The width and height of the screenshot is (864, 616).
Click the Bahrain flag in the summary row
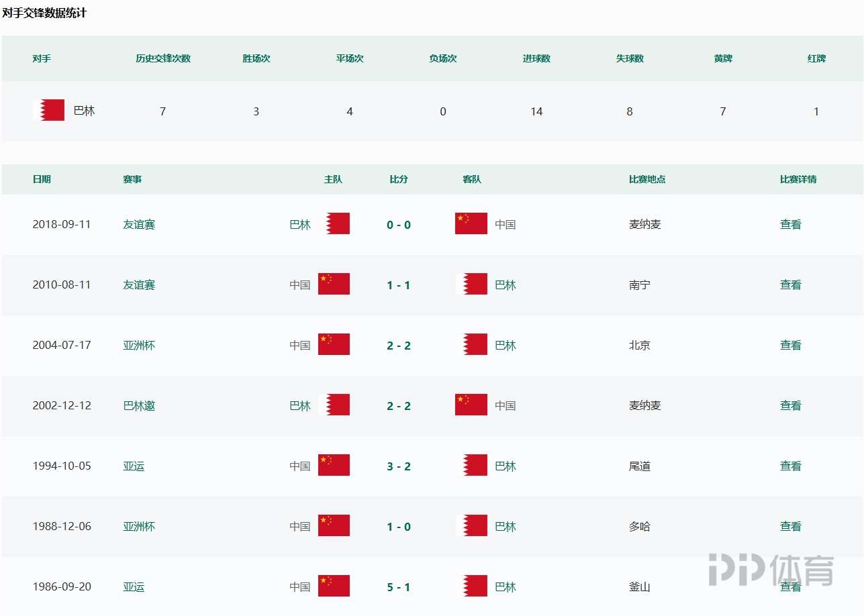[49, 110]
